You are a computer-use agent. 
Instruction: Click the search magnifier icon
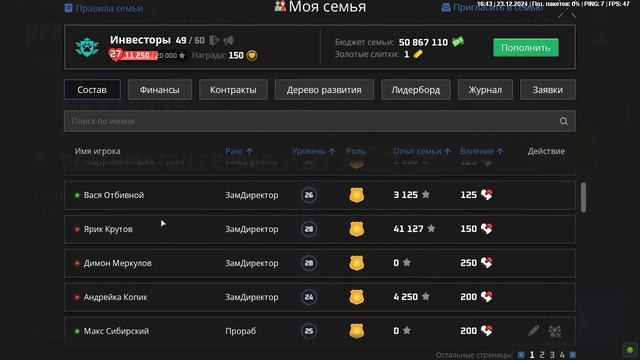pyautogui.click(x=564, y=121)
